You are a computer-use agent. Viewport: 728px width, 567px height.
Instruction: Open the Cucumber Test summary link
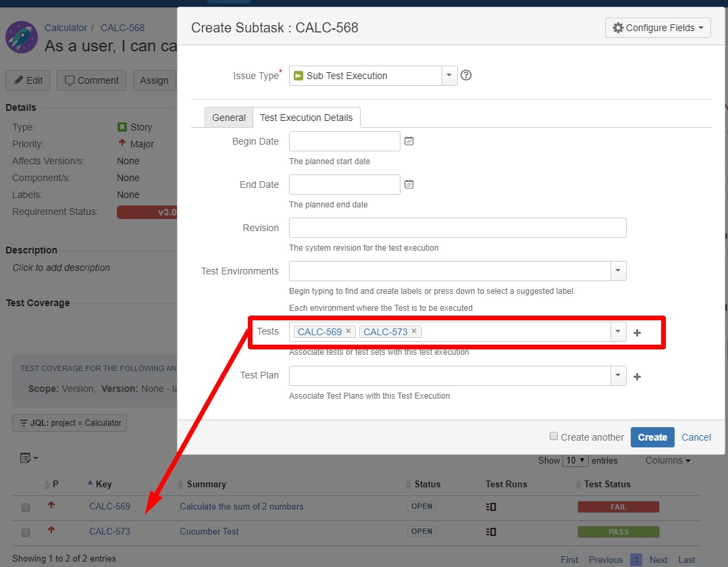209,532
